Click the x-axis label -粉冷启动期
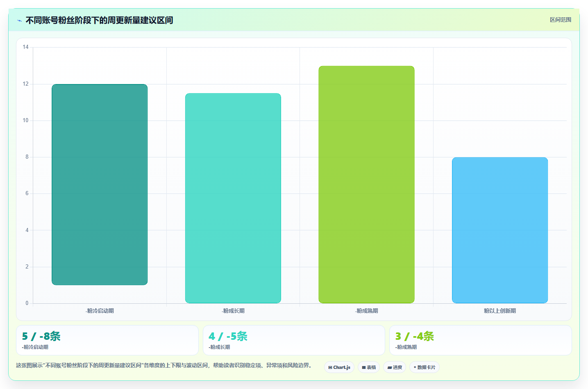 point(100,311)
